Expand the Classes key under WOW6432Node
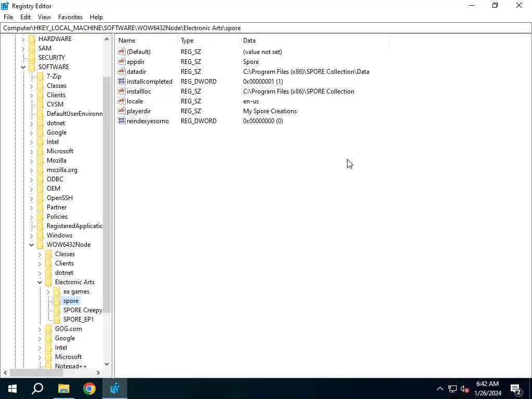Image resolution: width=532 pixels, height=399 pixels. 39,254
